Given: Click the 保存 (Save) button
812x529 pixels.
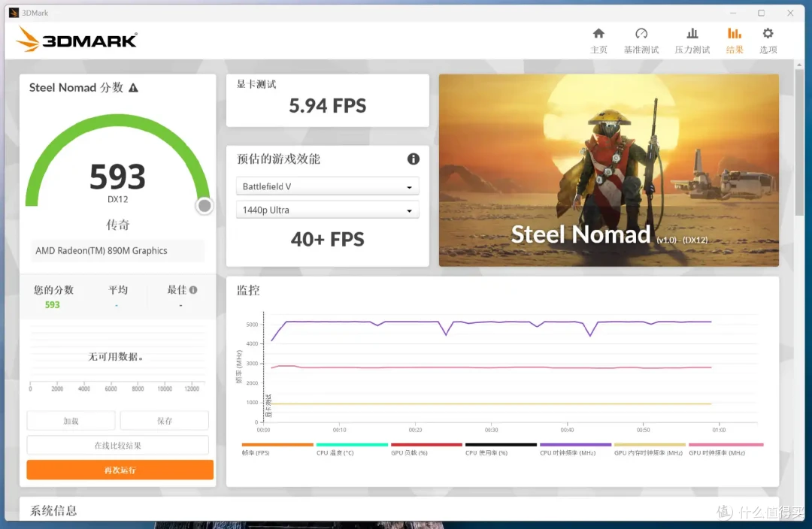Looking at the screenshot, I should coord(165,421).
